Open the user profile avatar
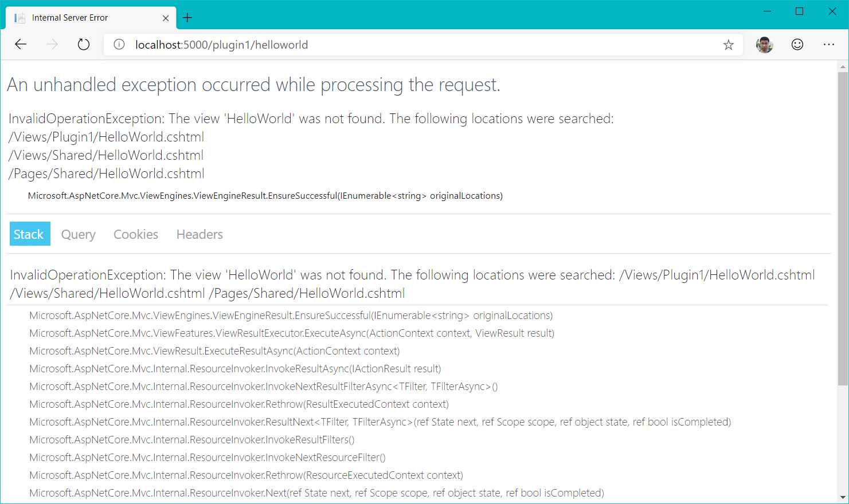Screen dimensions: 849x504 (x=764, y=45)
